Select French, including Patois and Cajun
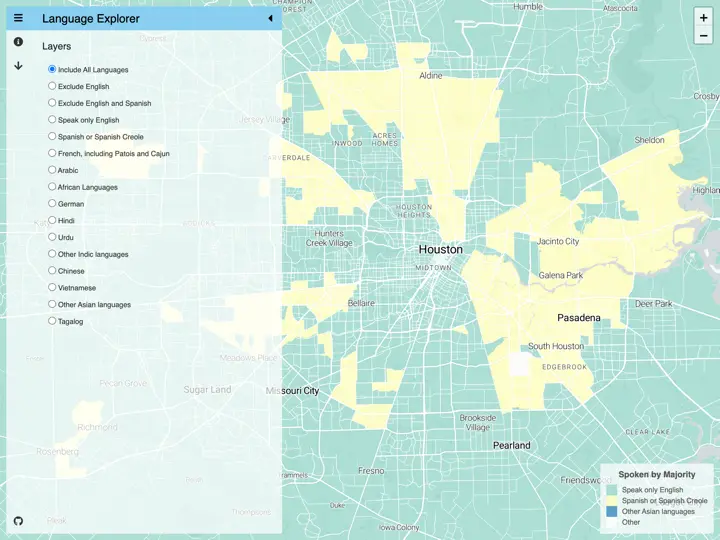 [52, 153]
